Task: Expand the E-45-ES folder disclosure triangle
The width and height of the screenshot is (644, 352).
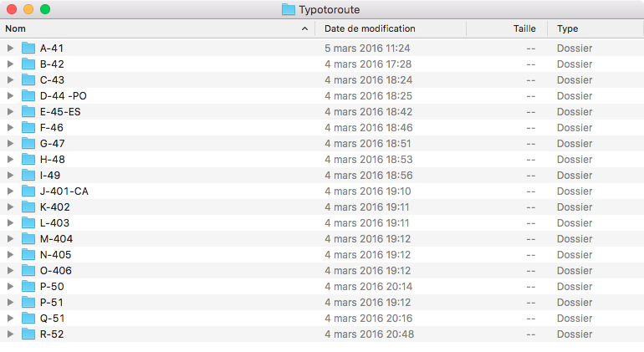Action: pyautogui.click(x=10, y=111)
